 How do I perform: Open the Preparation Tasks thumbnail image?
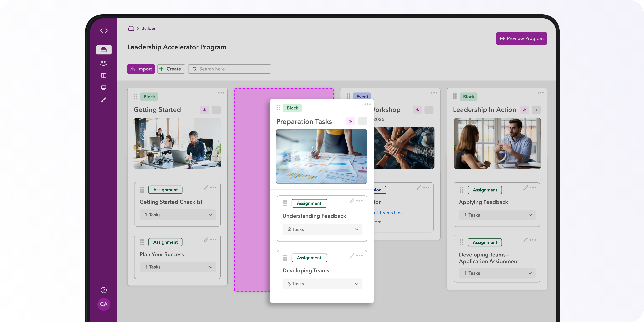322,157
